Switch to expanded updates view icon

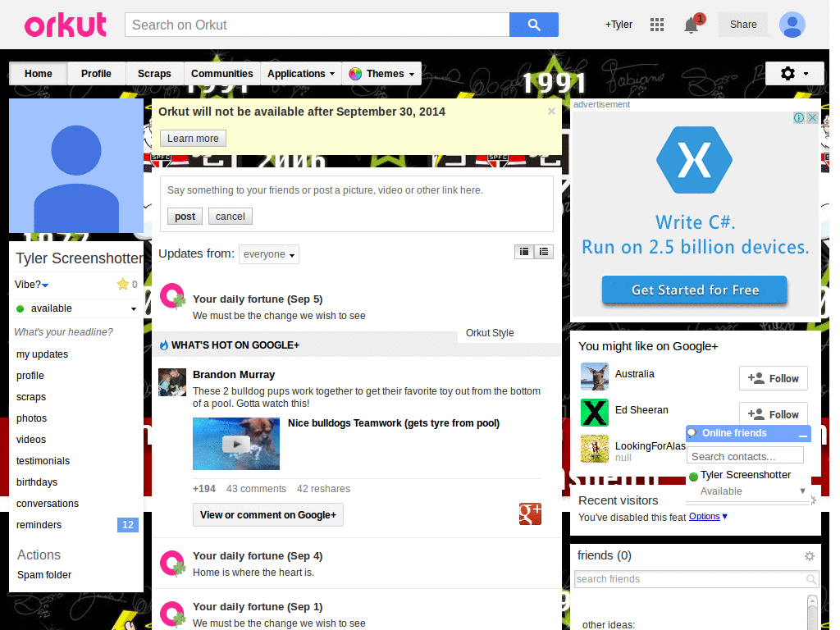point(524,251)
